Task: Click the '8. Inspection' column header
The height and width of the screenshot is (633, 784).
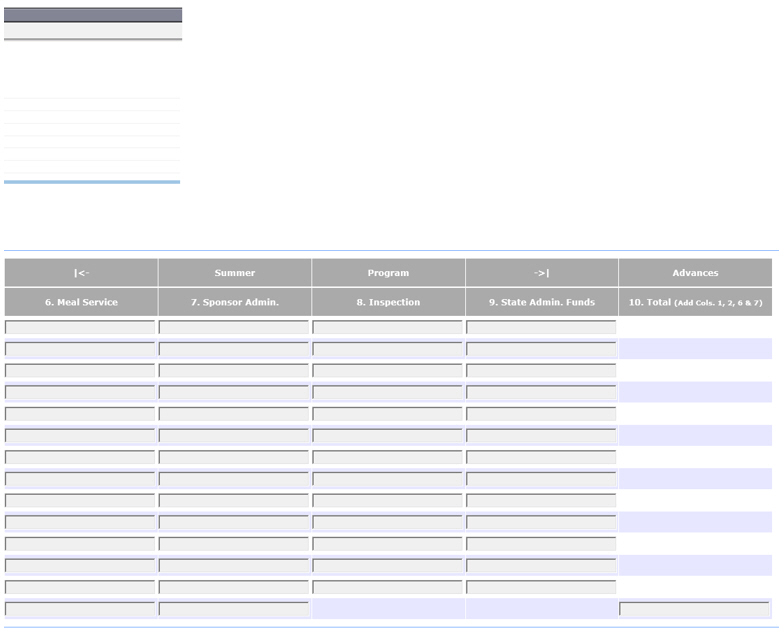Action: pos(388,302)
